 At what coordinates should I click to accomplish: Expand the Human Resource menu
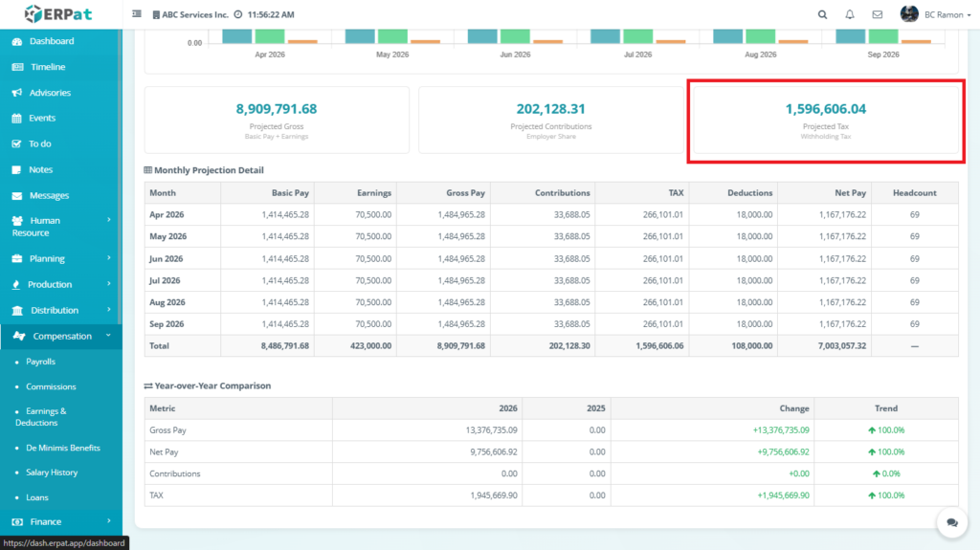61,227
